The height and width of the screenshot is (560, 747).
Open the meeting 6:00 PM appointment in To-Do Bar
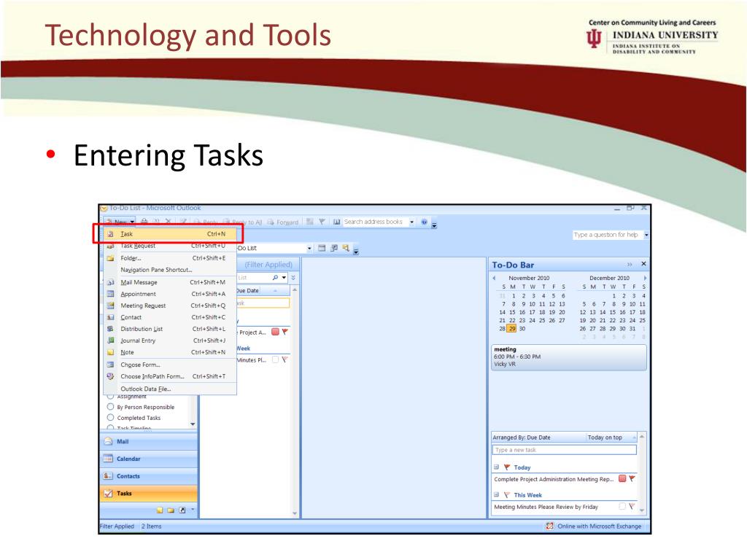[568, 357]
